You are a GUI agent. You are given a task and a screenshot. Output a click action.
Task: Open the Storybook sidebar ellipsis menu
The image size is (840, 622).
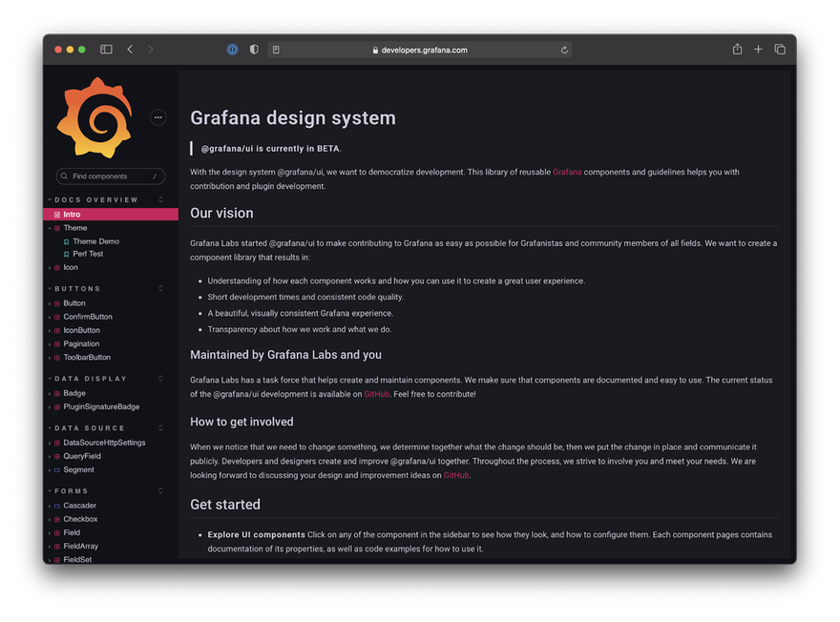point(158,117)
